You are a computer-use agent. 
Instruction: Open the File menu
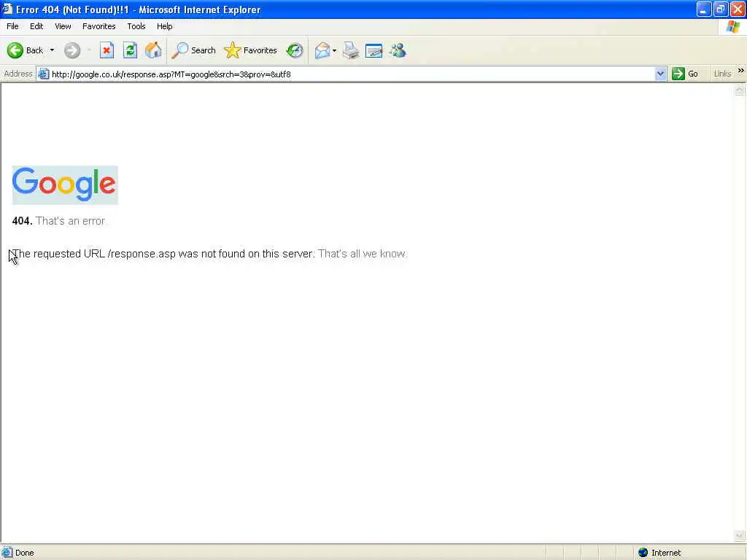click(12, 26)
